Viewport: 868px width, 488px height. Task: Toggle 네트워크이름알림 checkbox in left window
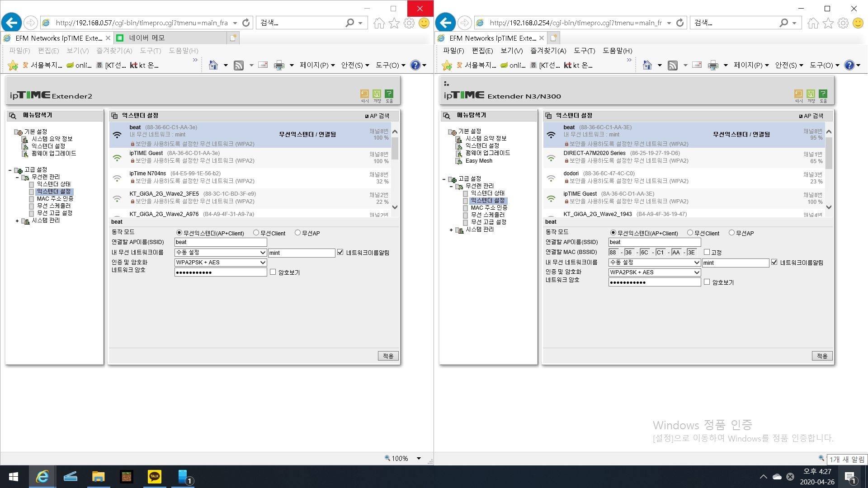coord(340,252)
